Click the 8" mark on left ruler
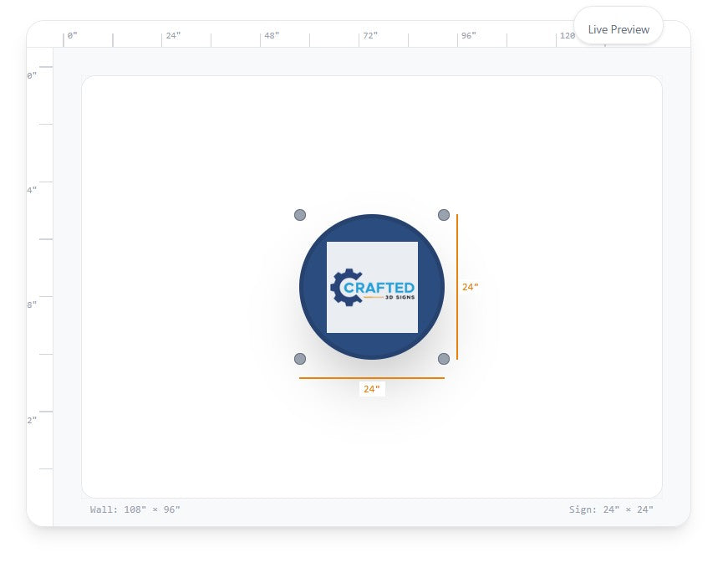The width and height of the screenshot is (728, 563). tap(32, 305)
